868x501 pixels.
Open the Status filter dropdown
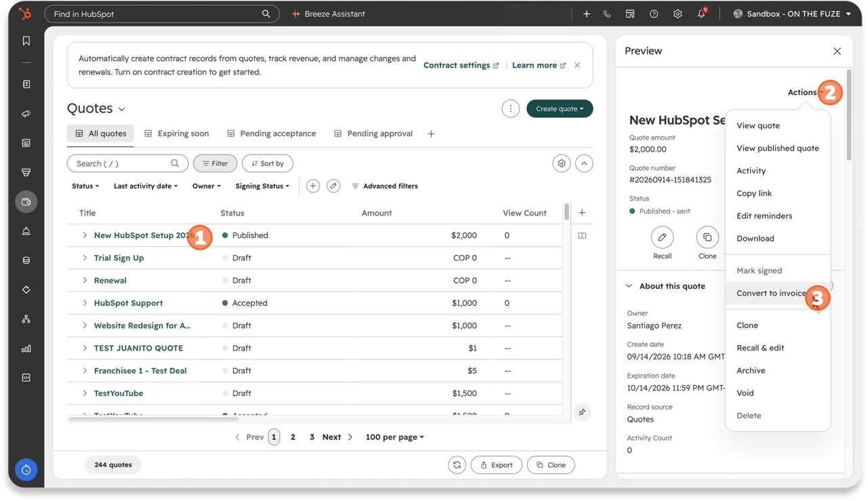point(85,186)
